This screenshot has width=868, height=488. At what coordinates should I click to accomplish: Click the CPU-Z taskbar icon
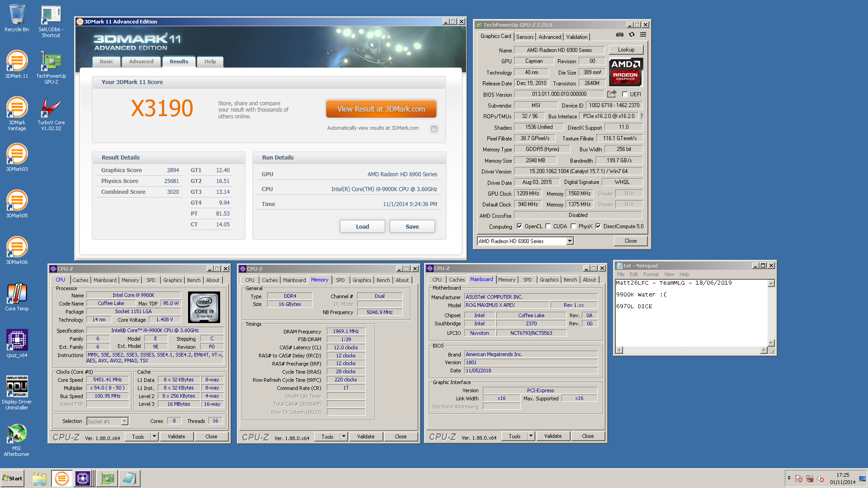tap(83, 479)
